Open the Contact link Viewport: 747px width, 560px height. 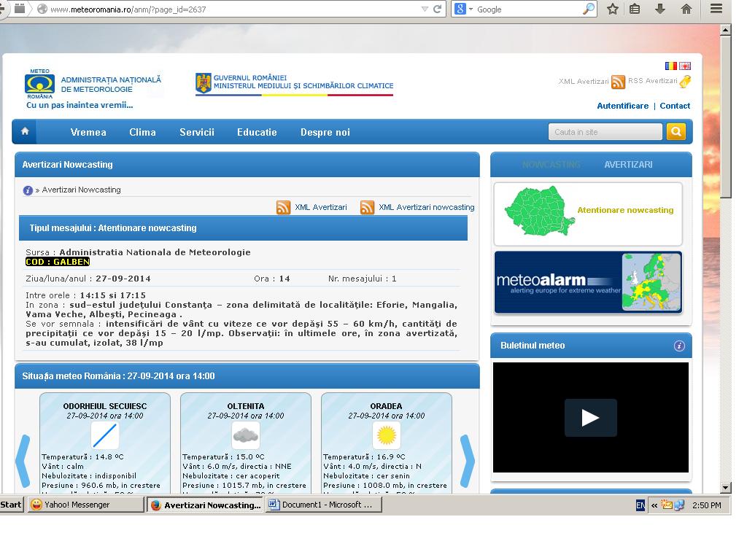pyautogui.click(x=675, y=106)
